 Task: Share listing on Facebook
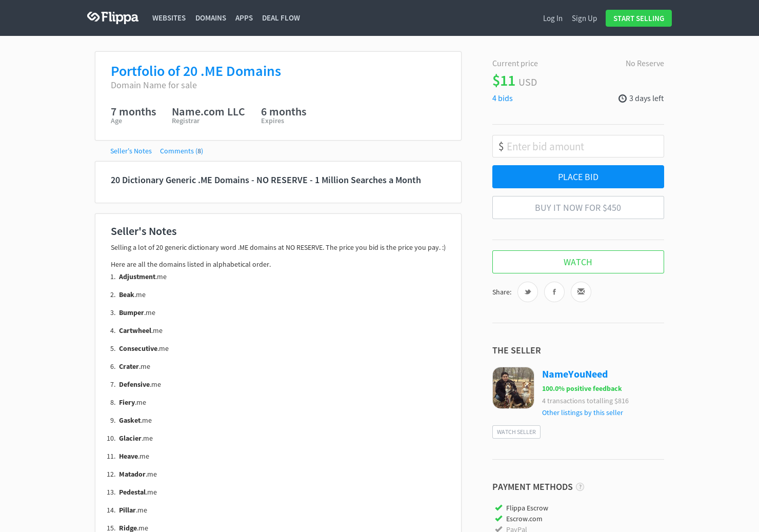point(554,292)
